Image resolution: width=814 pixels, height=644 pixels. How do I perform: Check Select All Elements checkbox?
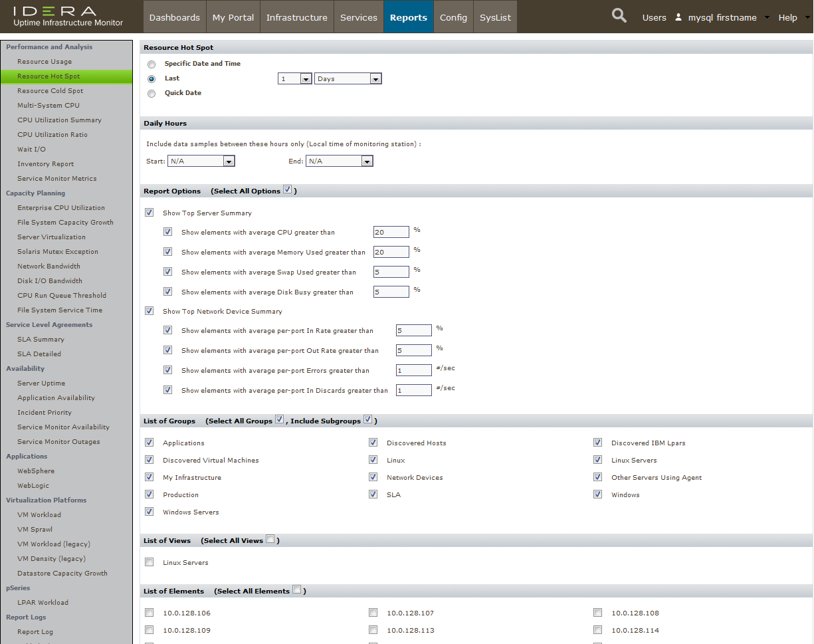(x=296, y=590)
